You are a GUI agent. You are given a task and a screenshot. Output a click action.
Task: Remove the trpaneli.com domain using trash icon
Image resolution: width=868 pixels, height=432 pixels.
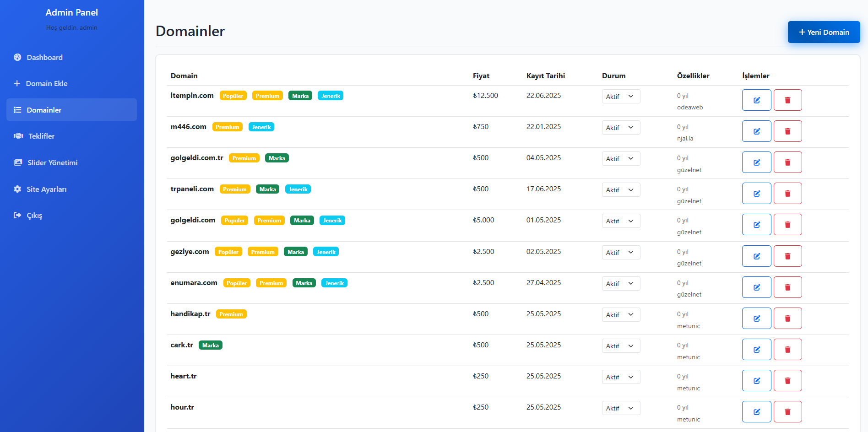point(787,193)
